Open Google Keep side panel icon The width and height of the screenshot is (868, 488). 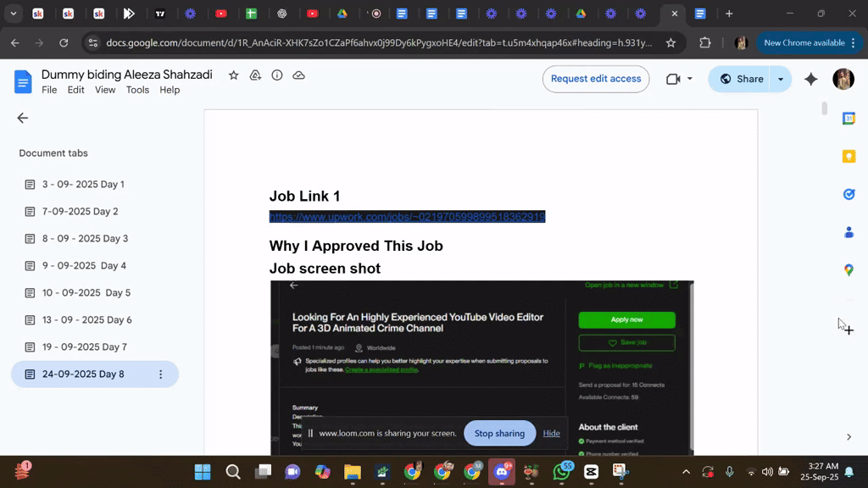point(849,157)
